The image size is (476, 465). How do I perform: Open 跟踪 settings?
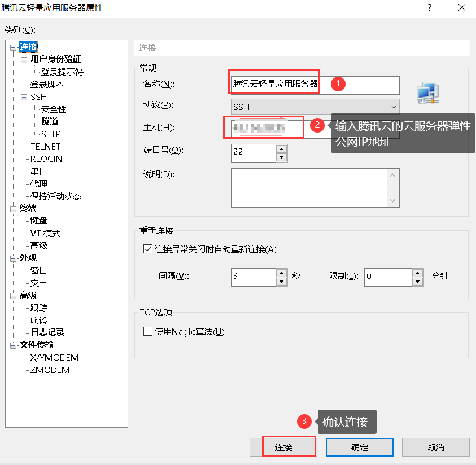(39, 308)
